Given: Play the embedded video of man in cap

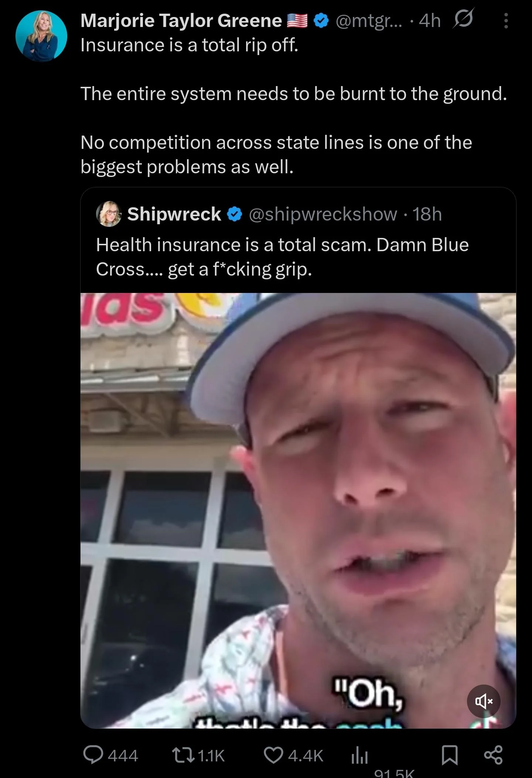Looking at the screenshot, I should point(298,511).
